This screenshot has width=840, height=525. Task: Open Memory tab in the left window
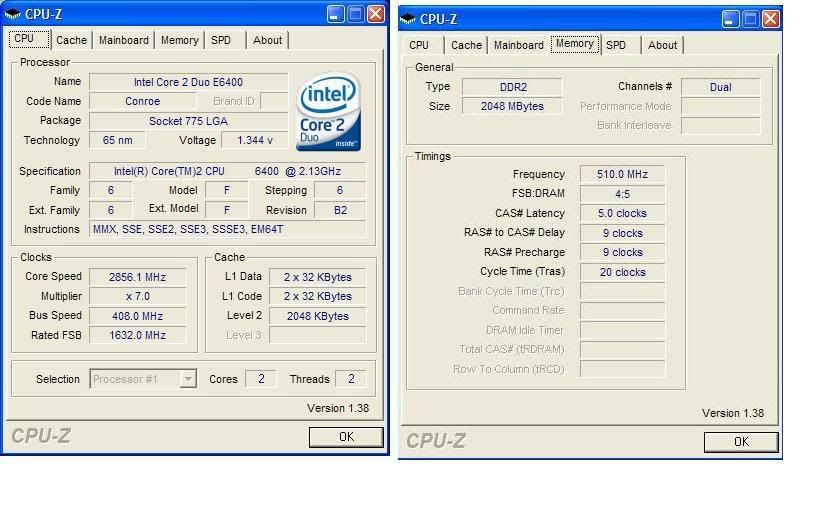179,40
